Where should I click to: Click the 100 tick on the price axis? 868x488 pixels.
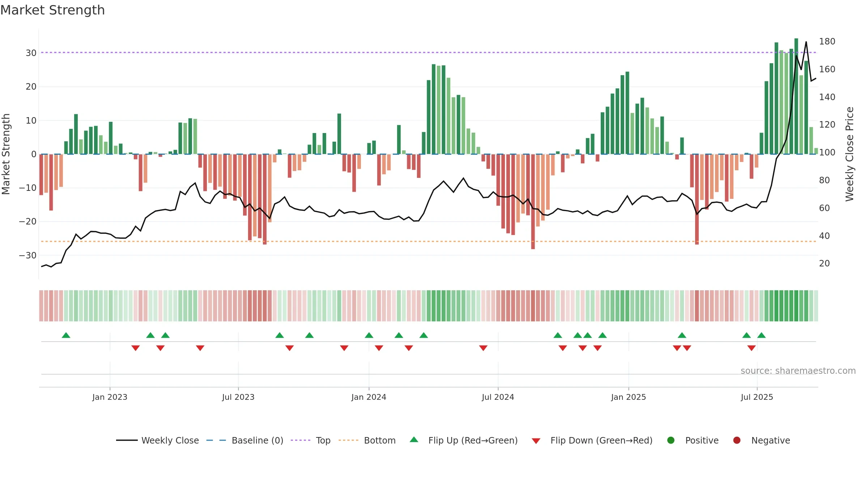tap(827, 153)
